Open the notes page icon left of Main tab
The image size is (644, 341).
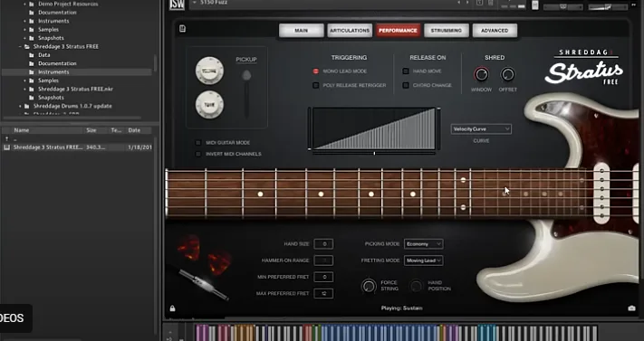click(x=182, y=28)
